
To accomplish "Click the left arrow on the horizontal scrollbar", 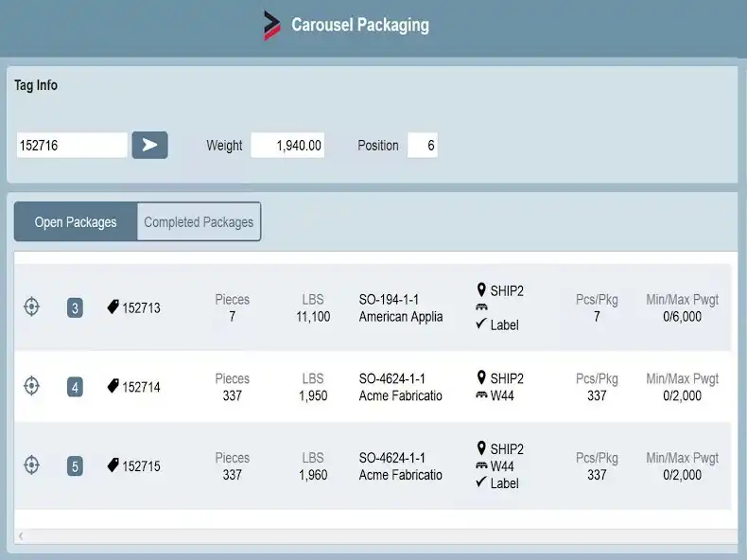I will [21, 536].
